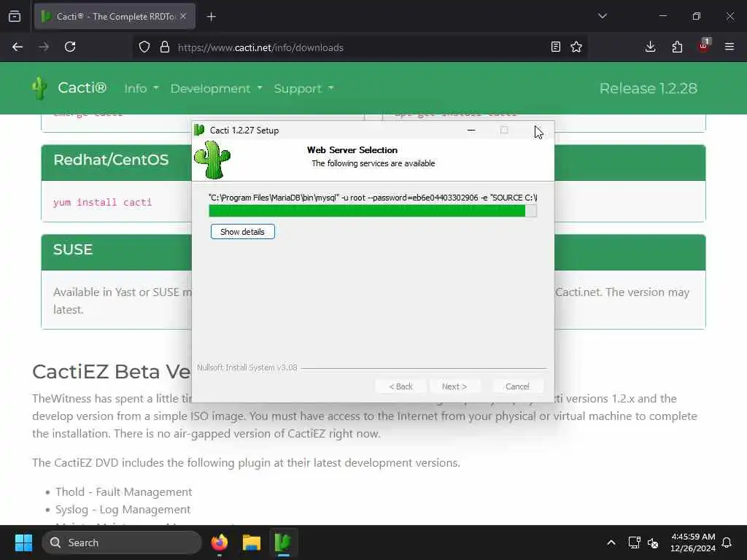Click the Release 1.2.28 link
This screenshot has height=560, width=747.
648,88
